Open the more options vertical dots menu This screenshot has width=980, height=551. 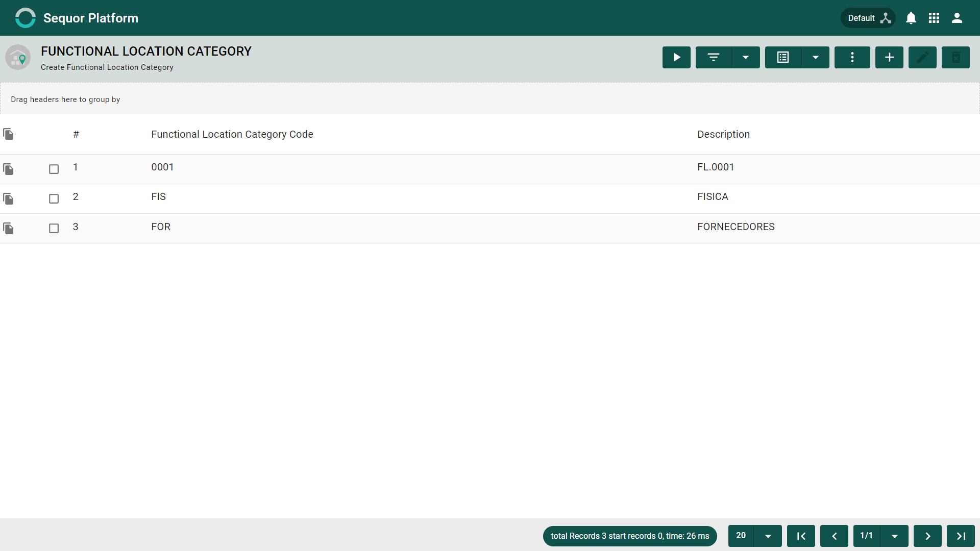tap(852, 57)
